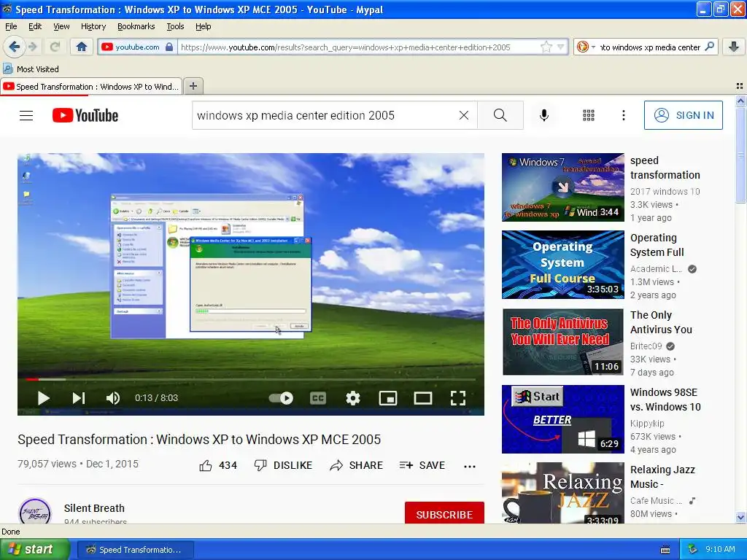Open the Tools menu
This screenshot has height=560, width=747.
pyautogui.click(x=175, y=26)
